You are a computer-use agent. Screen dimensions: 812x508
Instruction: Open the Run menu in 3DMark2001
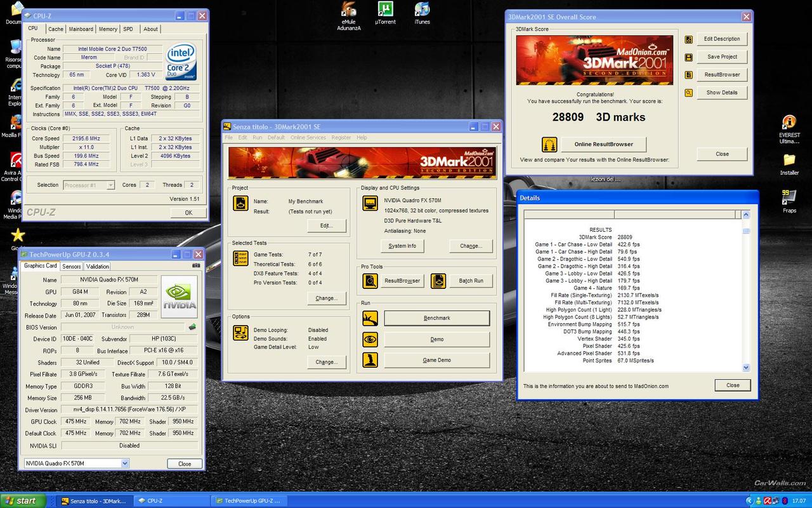click(x=257, y=138)
